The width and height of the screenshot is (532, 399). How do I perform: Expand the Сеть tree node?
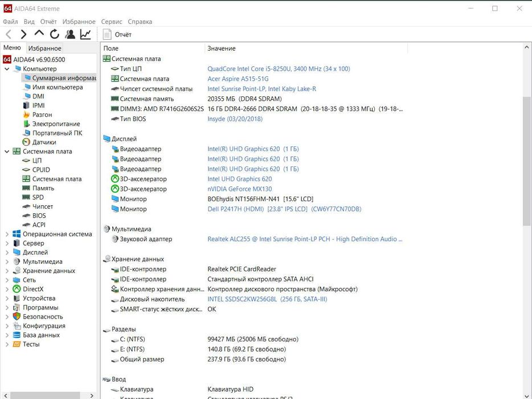(x=7, y=280)
